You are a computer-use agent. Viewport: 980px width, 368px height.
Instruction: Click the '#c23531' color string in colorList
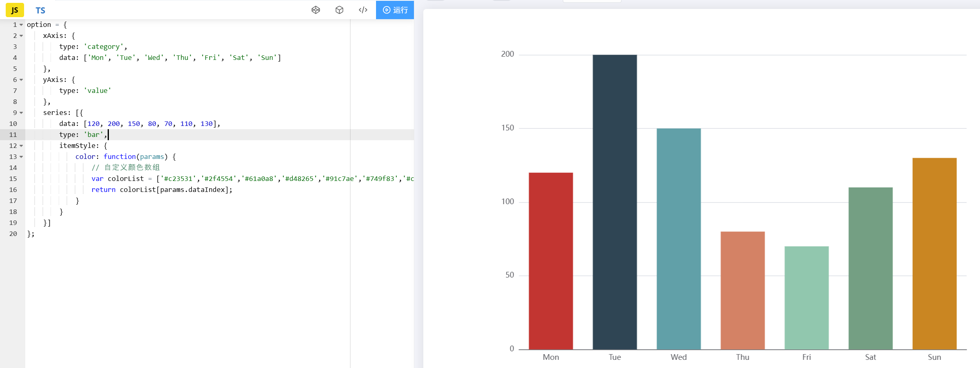pyautogui.click(x=178, y=179)
